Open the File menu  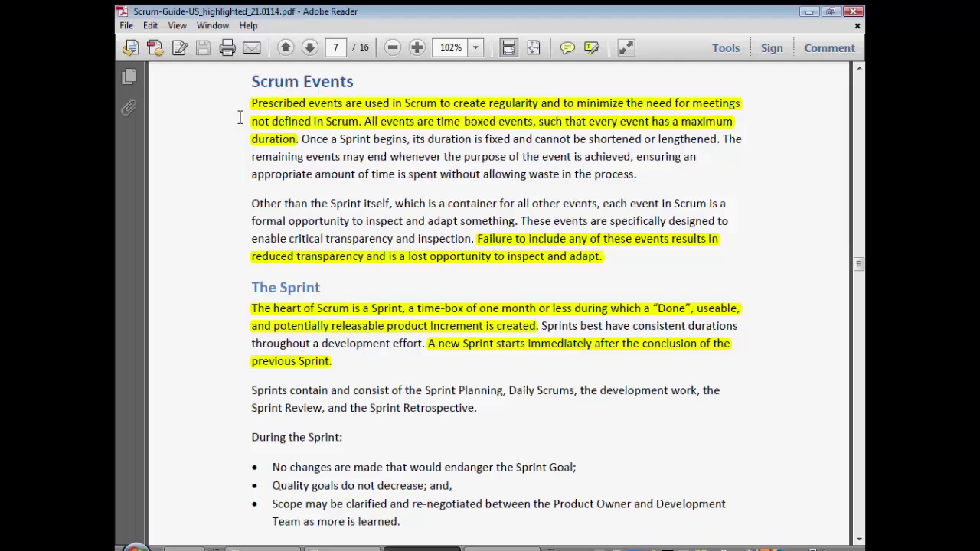point(126,25)
